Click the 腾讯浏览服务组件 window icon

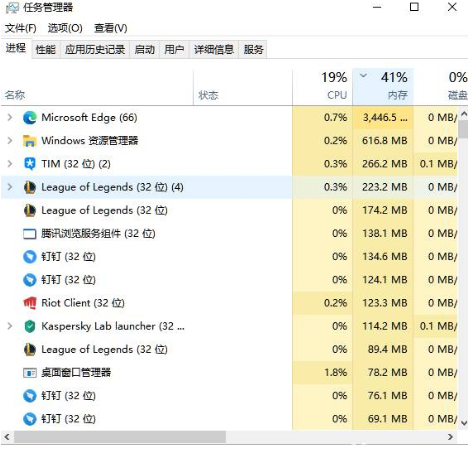(30, 234)
